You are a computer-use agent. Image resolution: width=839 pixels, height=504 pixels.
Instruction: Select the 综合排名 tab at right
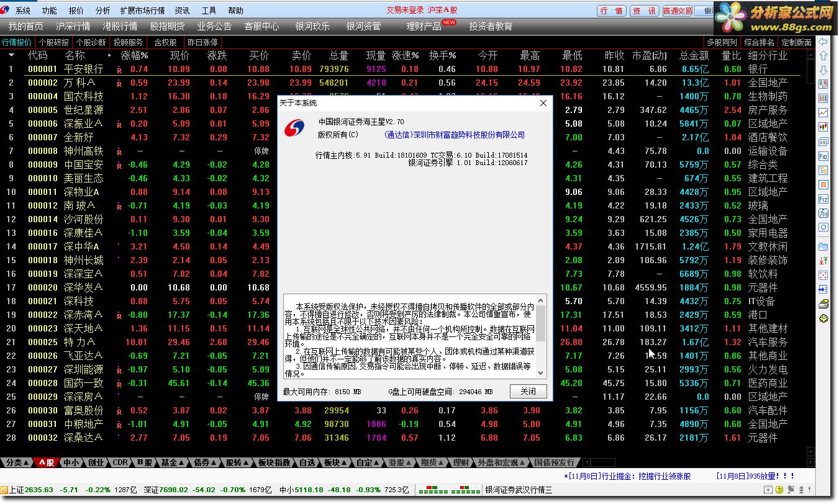click(x=760, y=43)
